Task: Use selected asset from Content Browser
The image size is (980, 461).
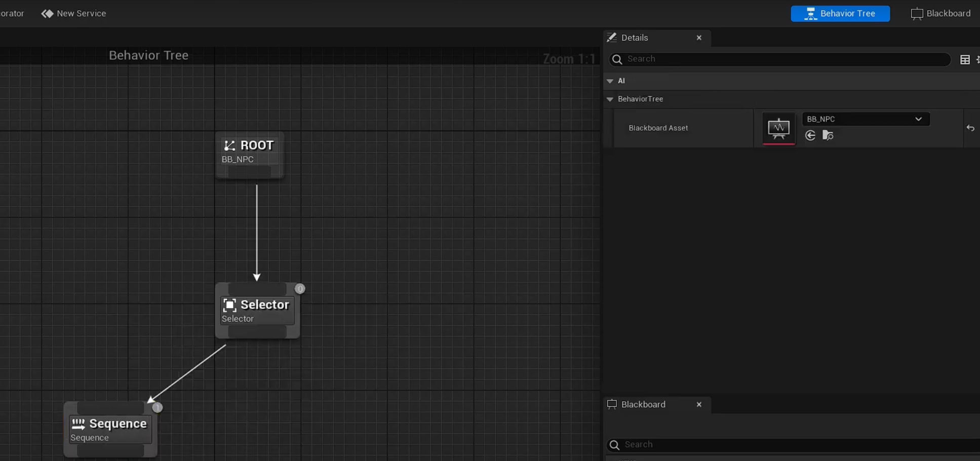Action: pyautogui.click(x=810, y=135)
